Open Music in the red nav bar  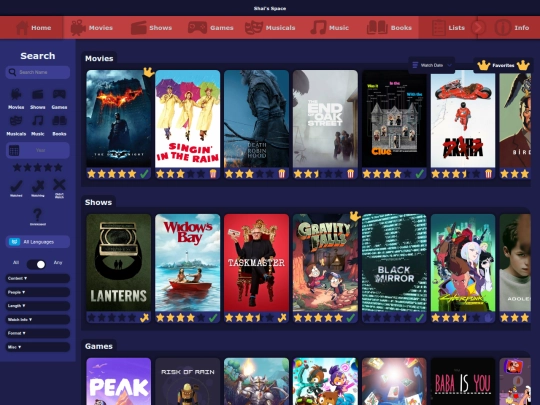coord(330,28)
